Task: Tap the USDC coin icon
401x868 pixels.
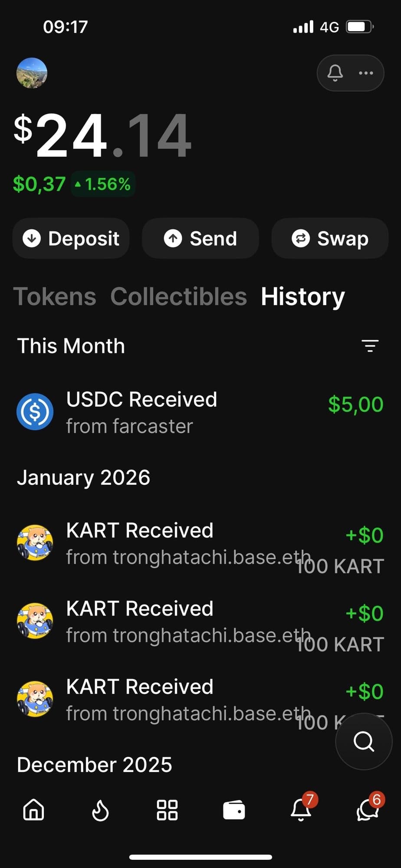Action: coord(35,412)
